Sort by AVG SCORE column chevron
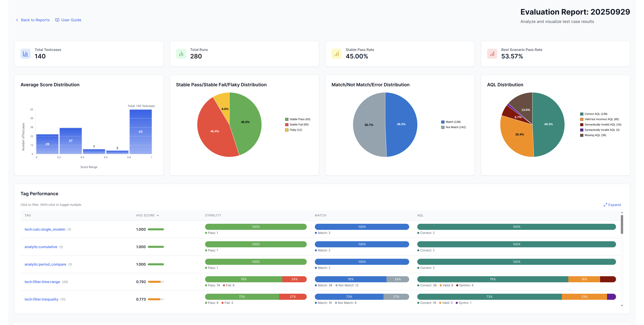 point(158,215)
